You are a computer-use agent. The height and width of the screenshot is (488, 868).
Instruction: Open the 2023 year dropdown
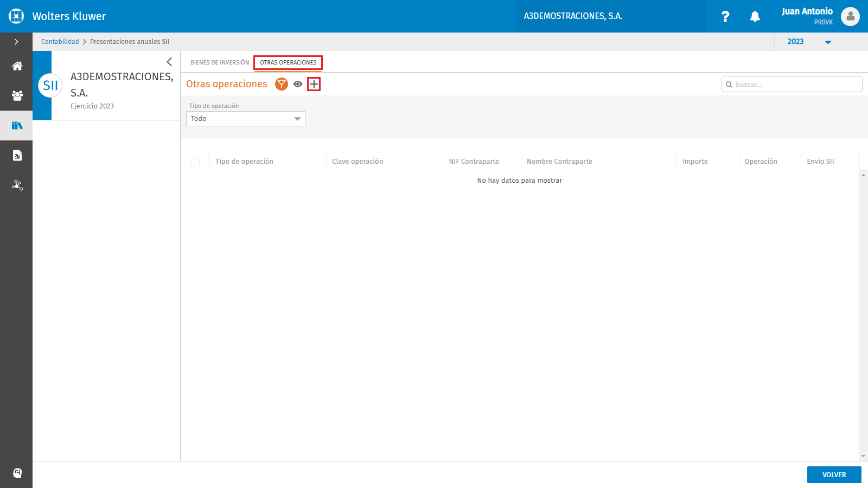pyautogui.click(x=809, y=42)
